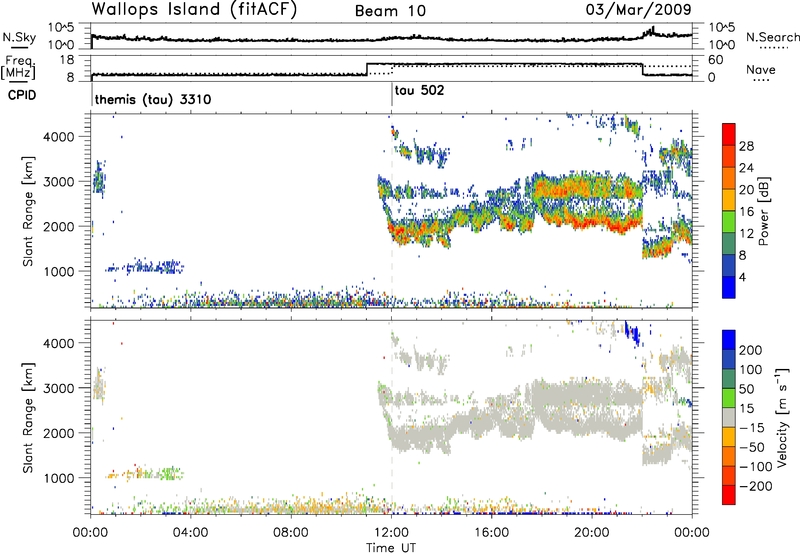Click the "-200" Velocity colorbar label
800x554 pixels.
[756, 486]
